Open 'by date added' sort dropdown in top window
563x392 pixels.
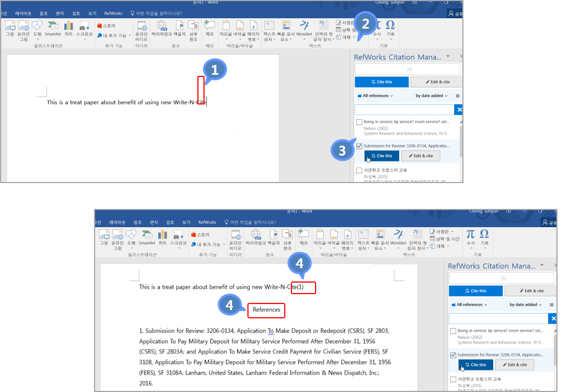(x=432, y=96)
